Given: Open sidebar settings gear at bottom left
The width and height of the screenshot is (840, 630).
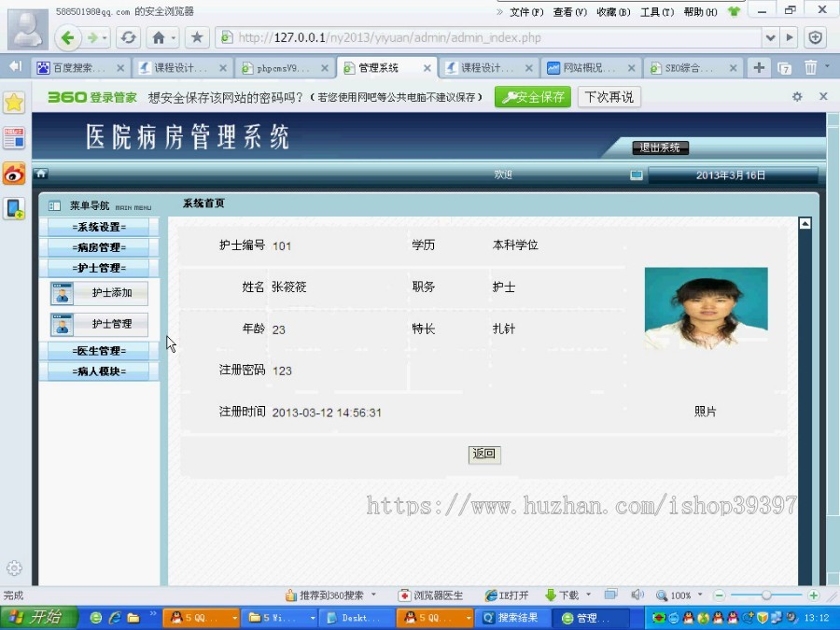Looking at the screenshot, I should coord(14,567).
